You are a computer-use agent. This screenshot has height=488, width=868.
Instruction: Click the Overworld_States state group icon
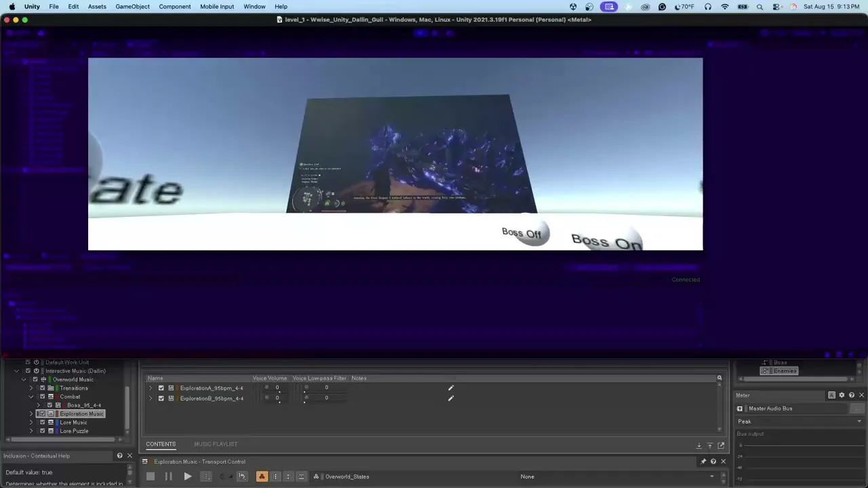[316, 476]
